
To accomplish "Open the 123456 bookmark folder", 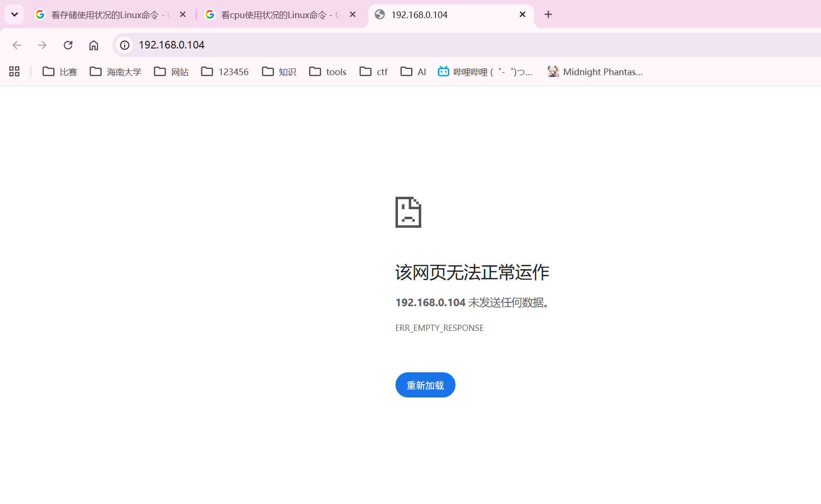I will (225, 72).
